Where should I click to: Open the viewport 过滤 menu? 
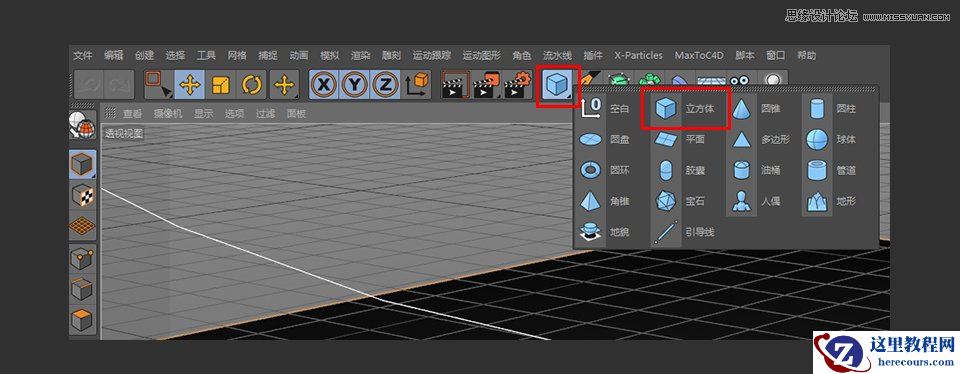tap(265, 113)
